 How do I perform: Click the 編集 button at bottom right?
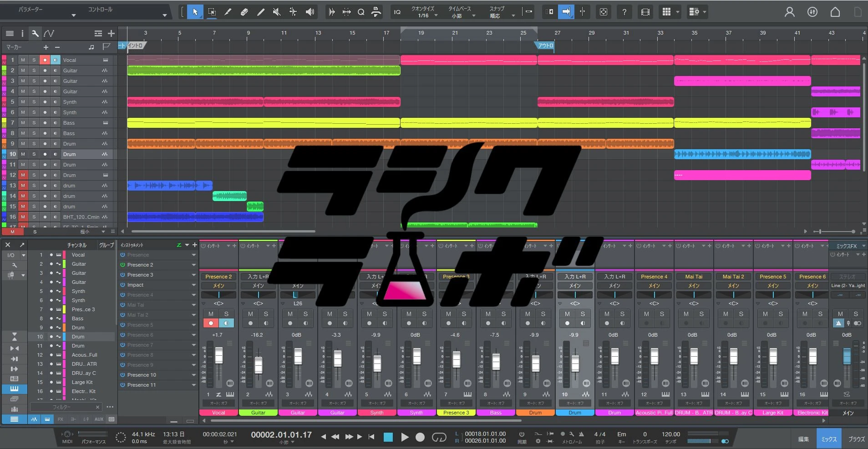coord(802,439)
